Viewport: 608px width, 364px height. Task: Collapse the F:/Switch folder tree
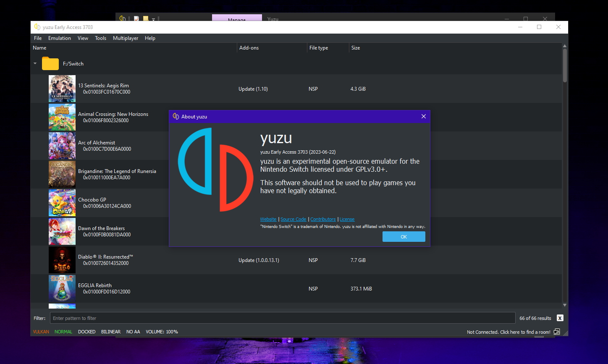coord(35,64)
